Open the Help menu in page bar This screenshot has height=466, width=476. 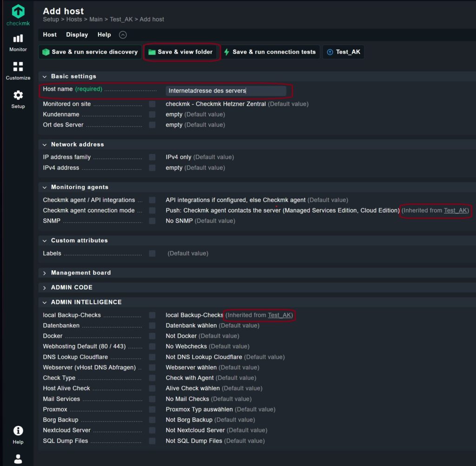[104, 34]
